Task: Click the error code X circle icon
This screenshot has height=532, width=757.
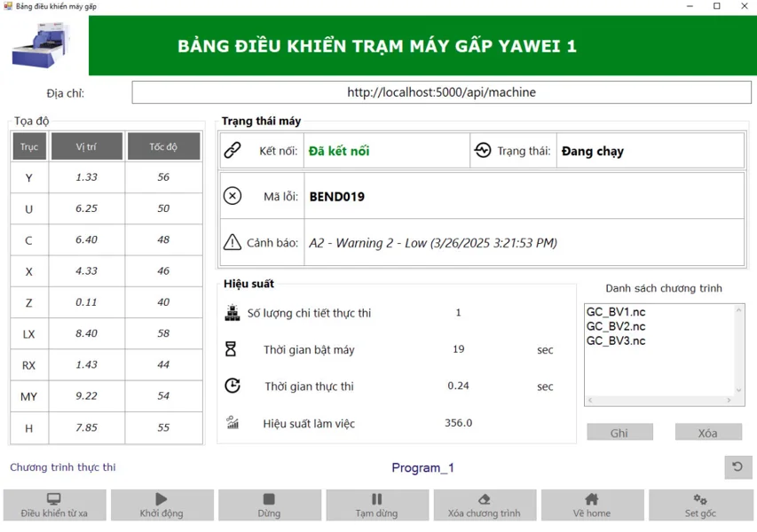Action: (x=233, y=196)
